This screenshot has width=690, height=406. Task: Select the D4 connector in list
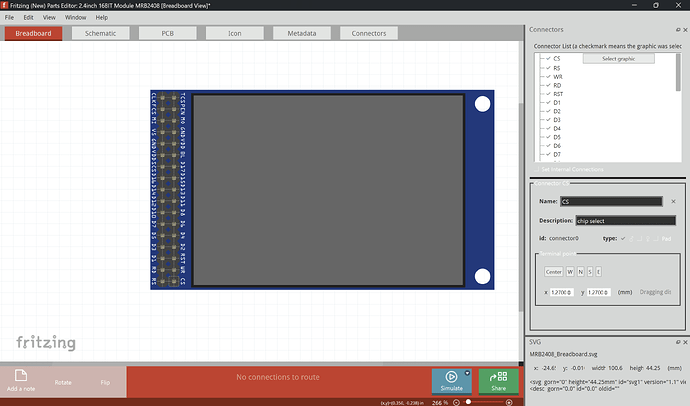557,128
